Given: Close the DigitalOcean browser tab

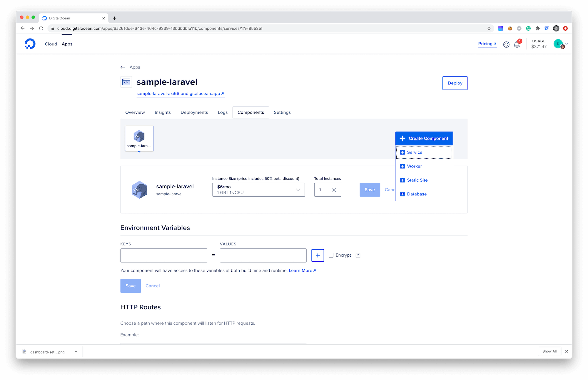Looking at the screenshot, I should click(103, 18).
